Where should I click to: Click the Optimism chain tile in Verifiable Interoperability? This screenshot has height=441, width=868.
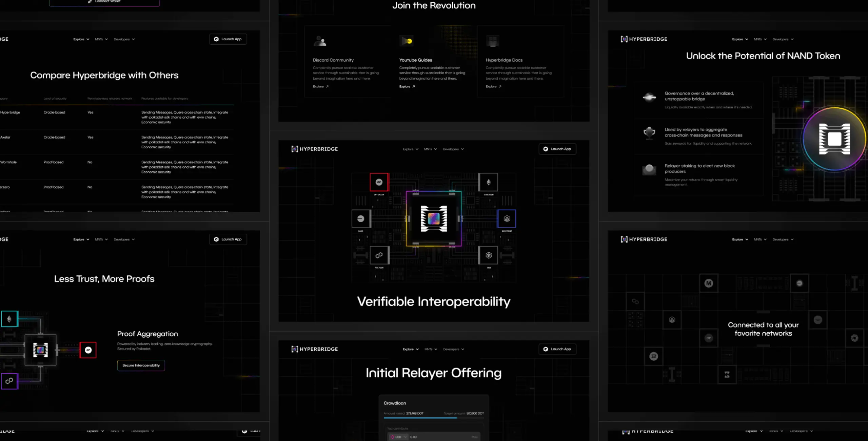click(x=379, y=182)
